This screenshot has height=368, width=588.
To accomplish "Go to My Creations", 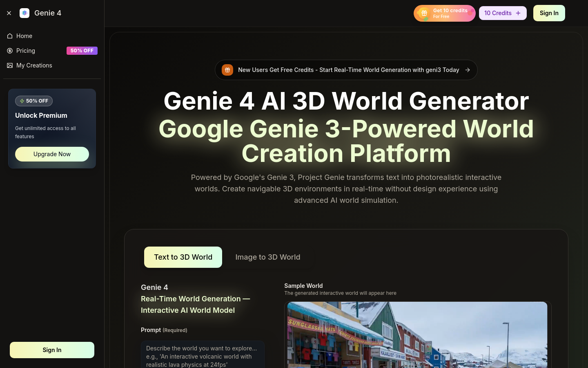I will pyautogui.click(x=52, y=65).
